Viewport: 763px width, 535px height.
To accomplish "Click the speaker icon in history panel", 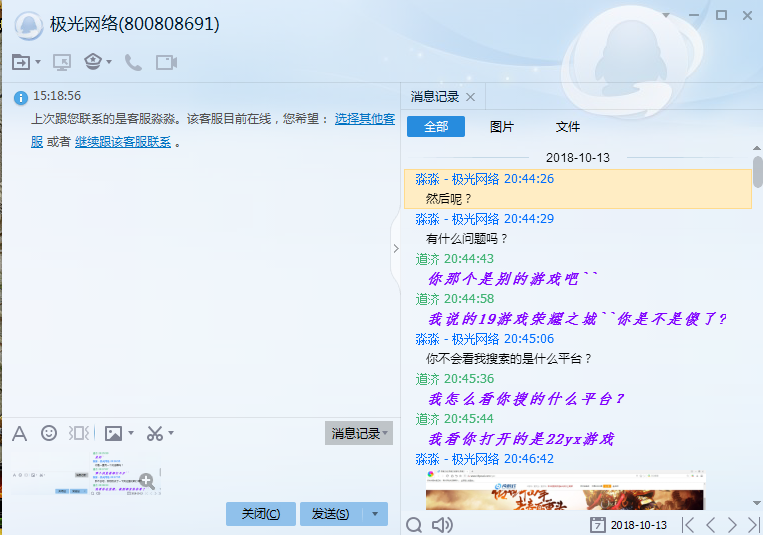I will [441, 524].
